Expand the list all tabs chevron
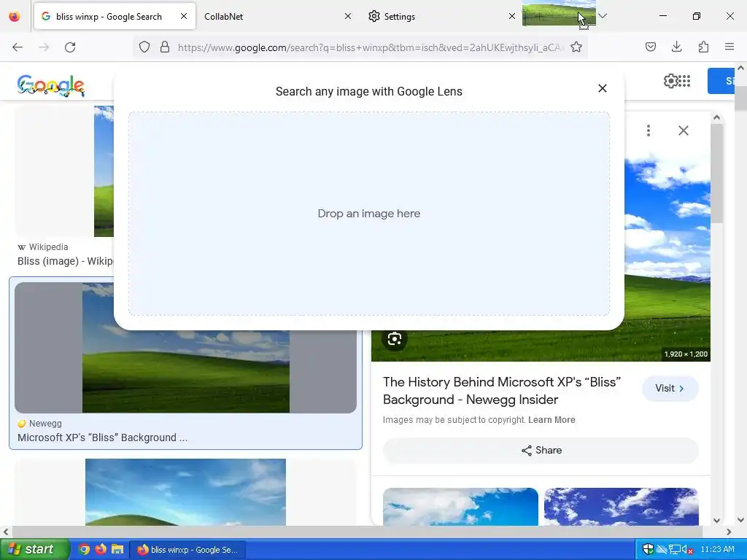 point(603,16)
